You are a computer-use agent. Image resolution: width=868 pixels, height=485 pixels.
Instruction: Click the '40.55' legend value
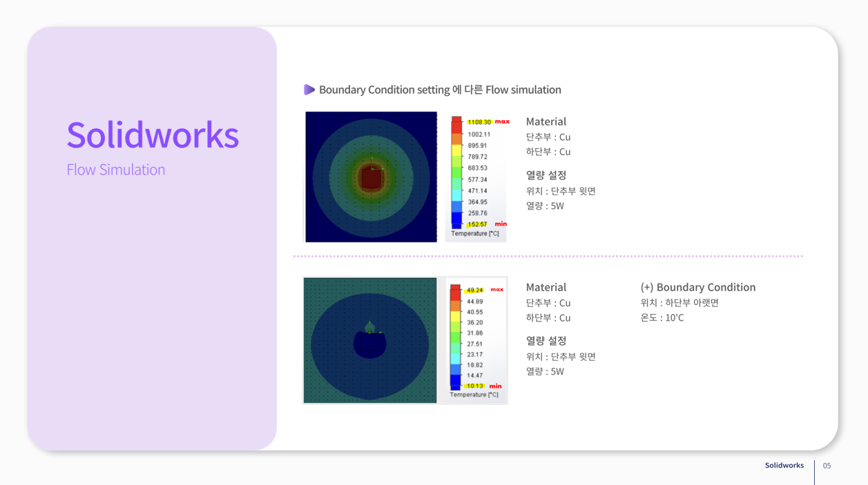(474, 312)
